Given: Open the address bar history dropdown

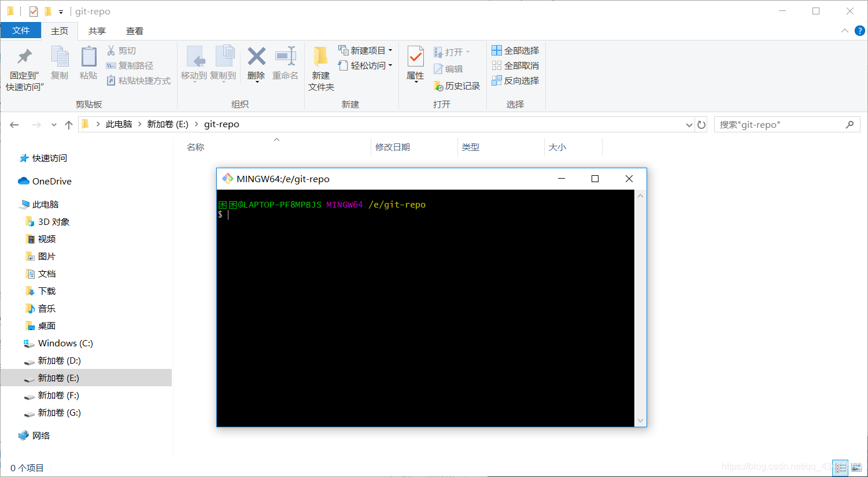Looking at the screenshot, I should point(689,125).
